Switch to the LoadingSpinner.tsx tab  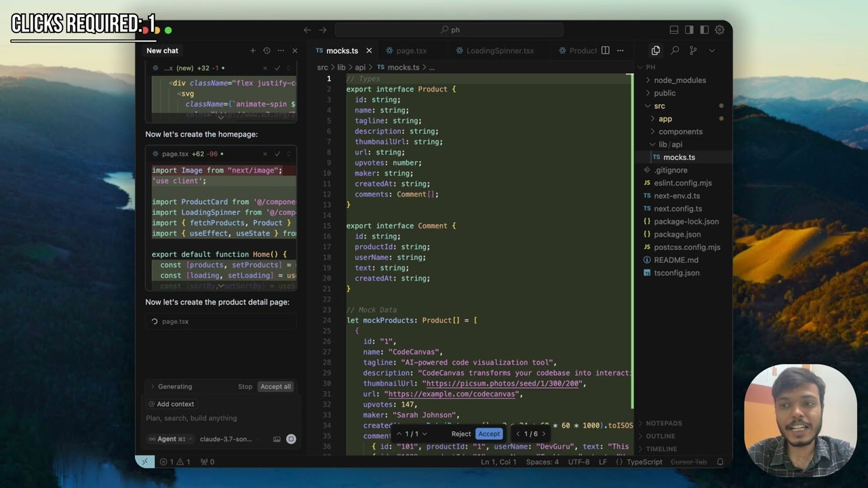pyautogui.click(x=499, y=51)
